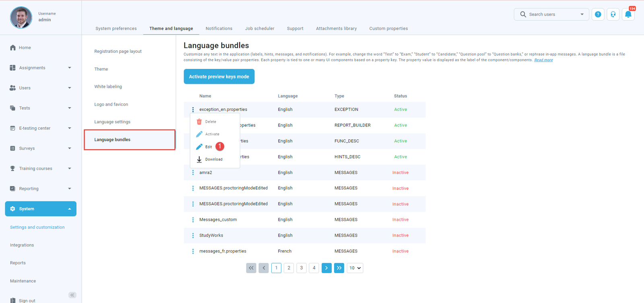The image size is (644, 303).
Task: Open three-dot menu for StudyWorks bundle
Action: point(193,236)
